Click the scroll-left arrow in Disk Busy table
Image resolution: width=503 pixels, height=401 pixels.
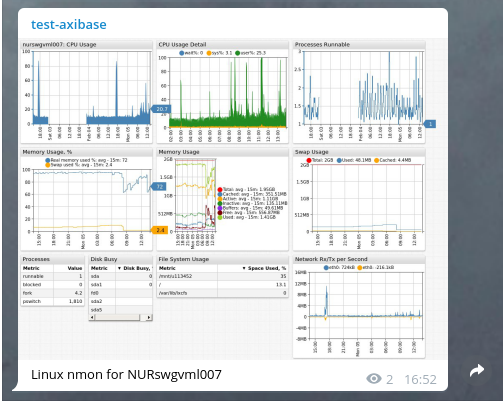coord(93,317)
